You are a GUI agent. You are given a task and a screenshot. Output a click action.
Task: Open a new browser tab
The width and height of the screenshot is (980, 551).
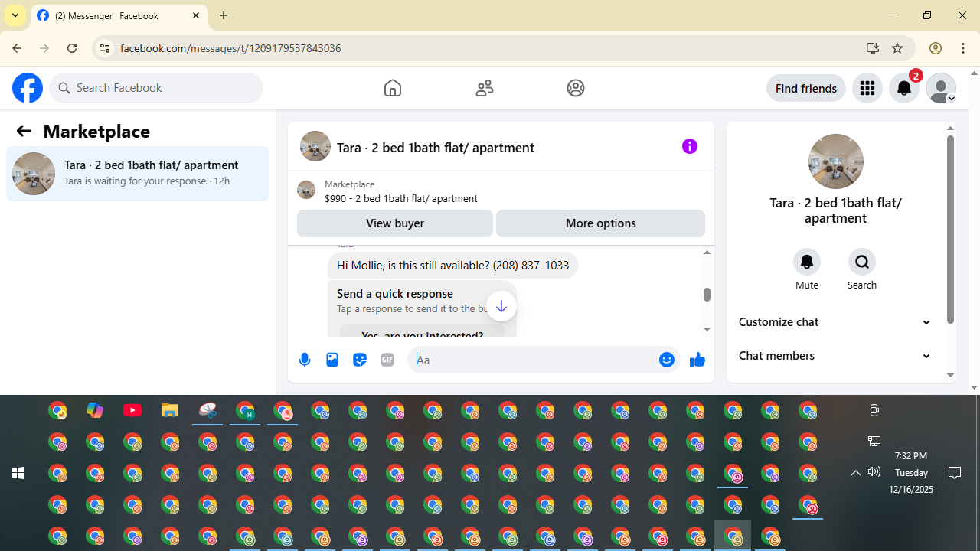[x=224, y=15]
